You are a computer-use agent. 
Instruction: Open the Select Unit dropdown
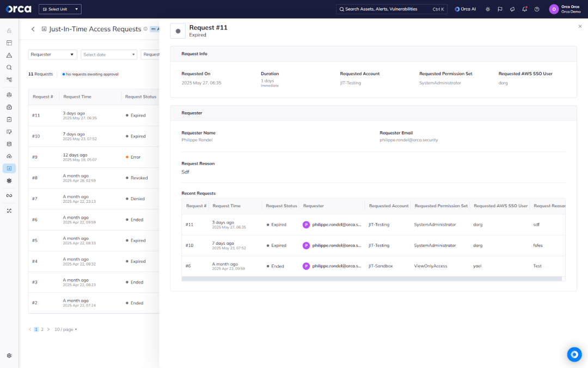point(60,9)
